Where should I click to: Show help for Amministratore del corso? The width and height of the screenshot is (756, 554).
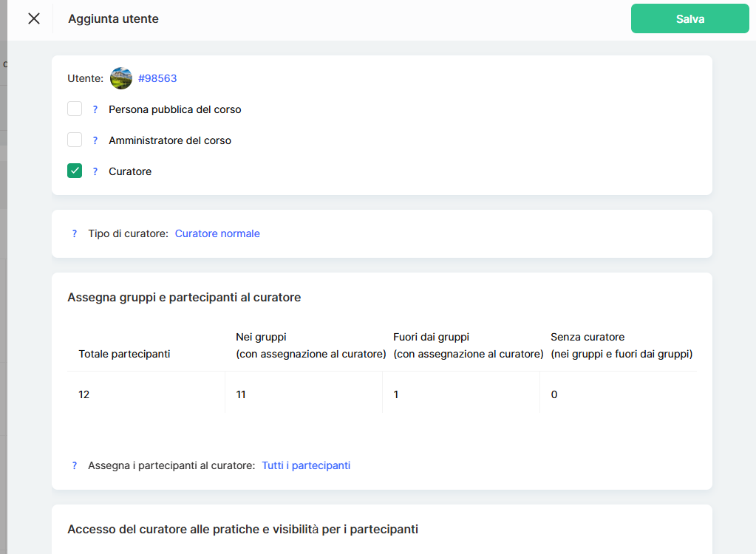coord(95,140)
